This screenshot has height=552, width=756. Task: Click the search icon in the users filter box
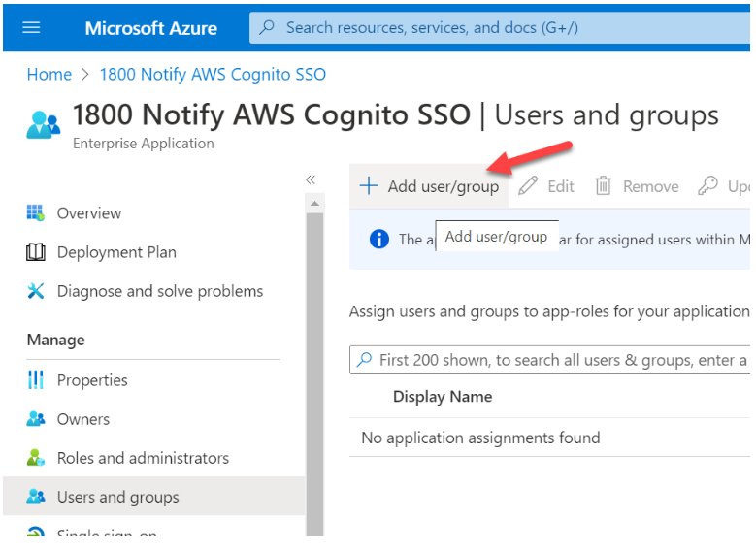[x=365, y=360]
